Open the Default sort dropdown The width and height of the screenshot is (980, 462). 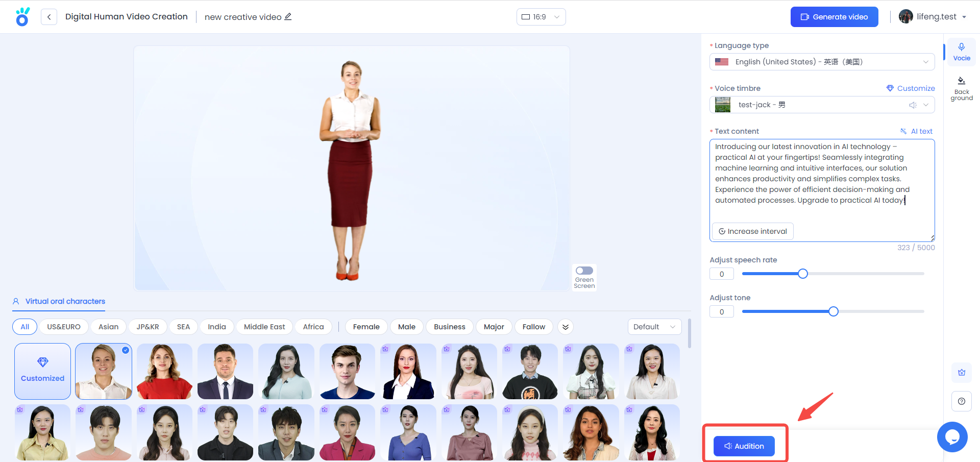click(655, 327)
